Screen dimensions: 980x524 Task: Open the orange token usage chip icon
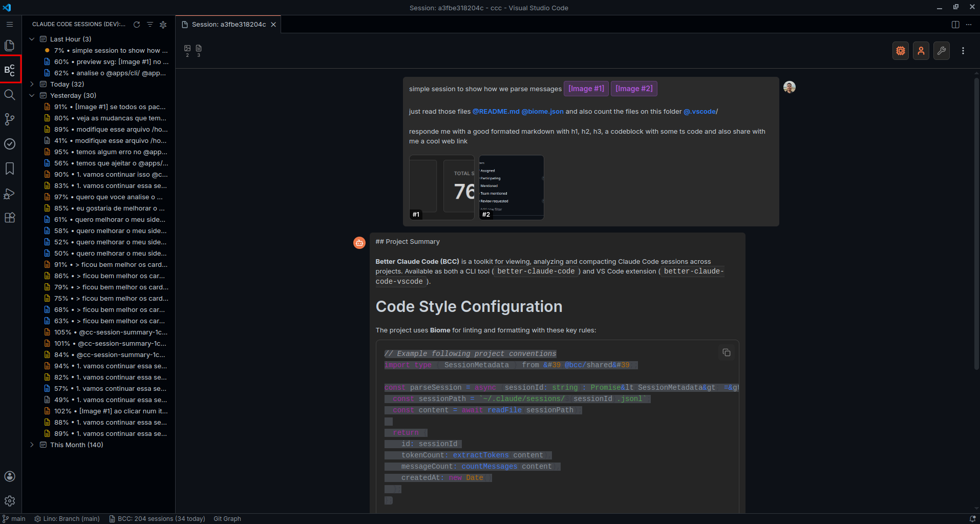pyautogui.click(x=900, y=51)
